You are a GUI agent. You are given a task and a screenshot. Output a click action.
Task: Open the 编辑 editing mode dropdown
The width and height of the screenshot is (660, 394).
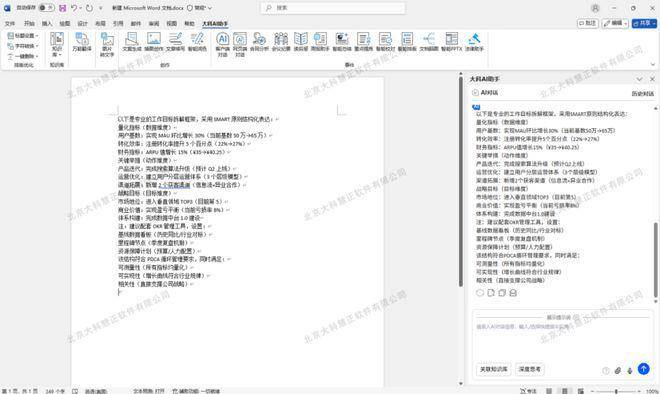(615, 23)
